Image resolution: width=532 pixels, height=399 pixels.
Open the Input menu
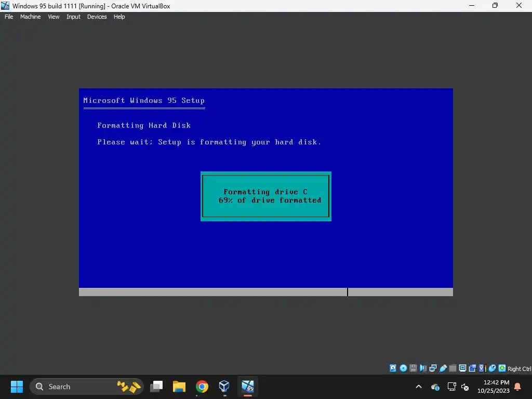pos(73,17)
